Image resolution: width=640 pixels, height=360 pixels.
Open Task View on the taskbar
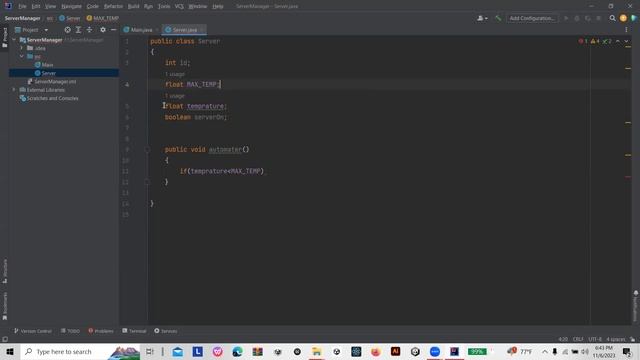pyautogui.click(x=150, y=351)
